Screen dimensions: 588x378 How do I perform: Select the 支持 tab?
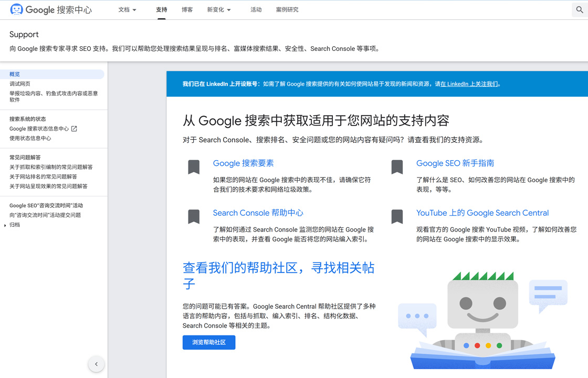[162, 10]
